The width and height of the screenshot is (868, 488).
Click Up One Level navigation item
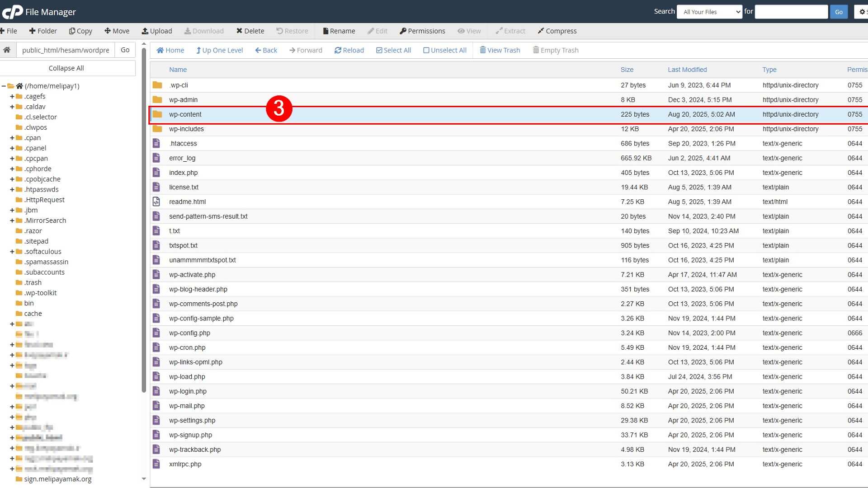pos(219,50)
